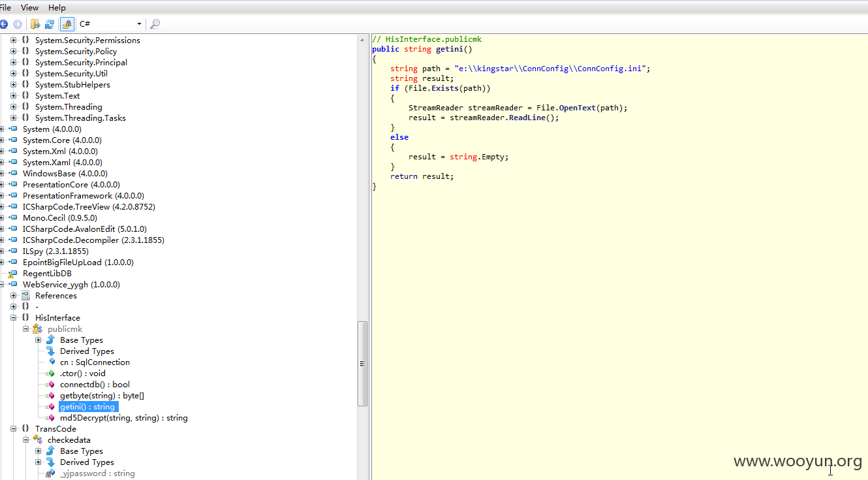Select the System.Security.Util tree row
Screen dimensions: 868x480
click(71, 73)
